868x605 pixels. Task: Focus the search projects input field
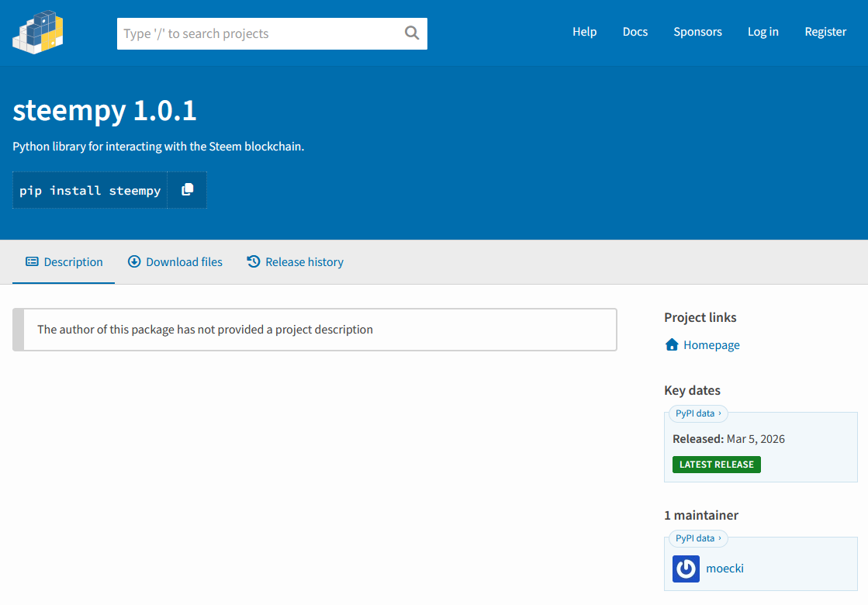(x=271, y=34)
